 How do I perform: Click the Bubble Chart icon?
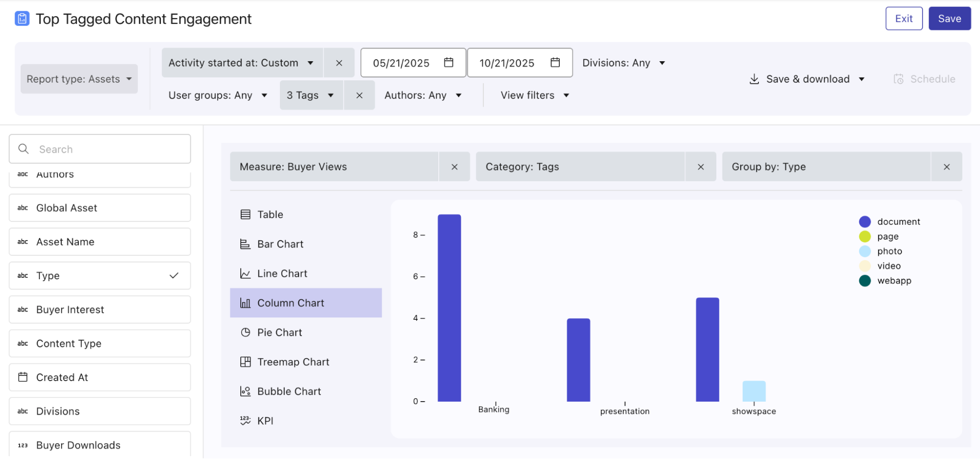(x=246, y=391)
